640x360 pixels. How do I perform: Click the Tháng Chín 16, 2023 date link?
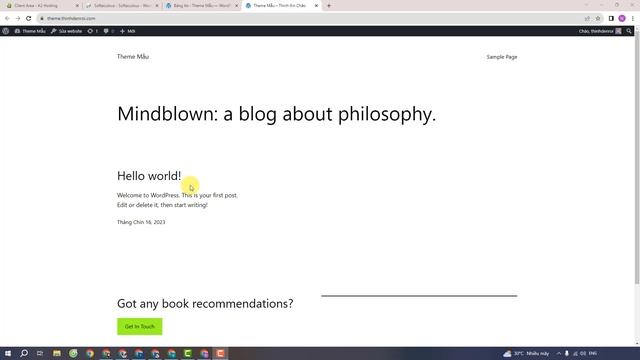point(141,222)
